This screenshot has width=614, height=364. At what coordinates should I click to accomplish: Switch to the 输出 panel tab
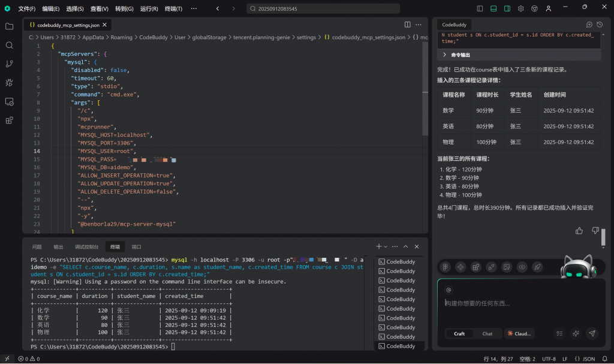(58, 246)
